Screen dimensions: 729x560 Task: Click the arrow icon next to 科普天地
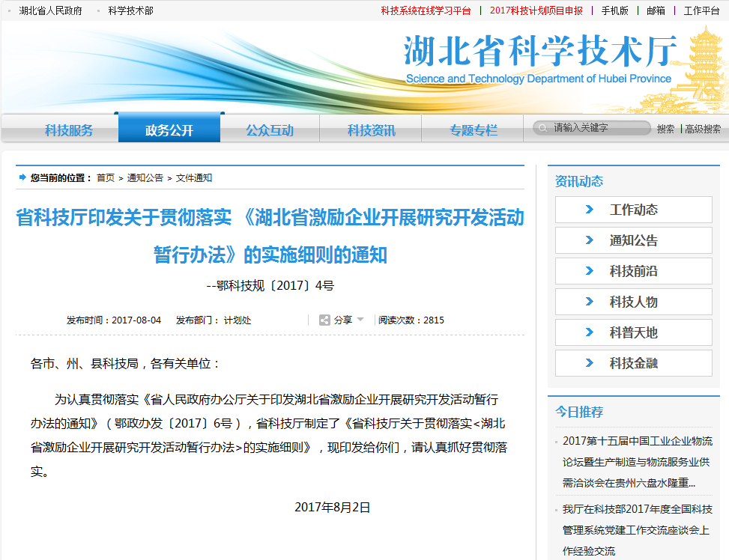[x=590, y=332]
